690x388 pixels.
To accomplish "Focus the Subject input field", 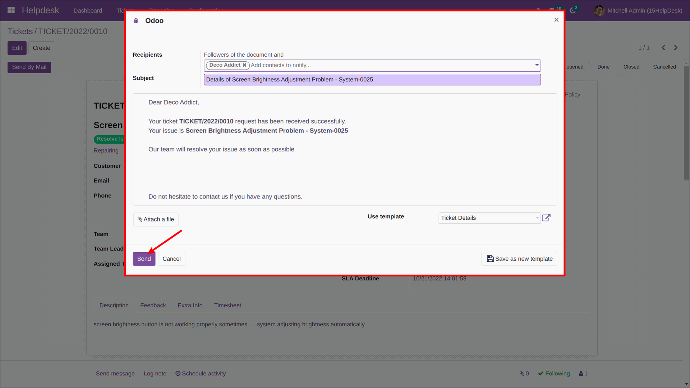I will [372, 80].
